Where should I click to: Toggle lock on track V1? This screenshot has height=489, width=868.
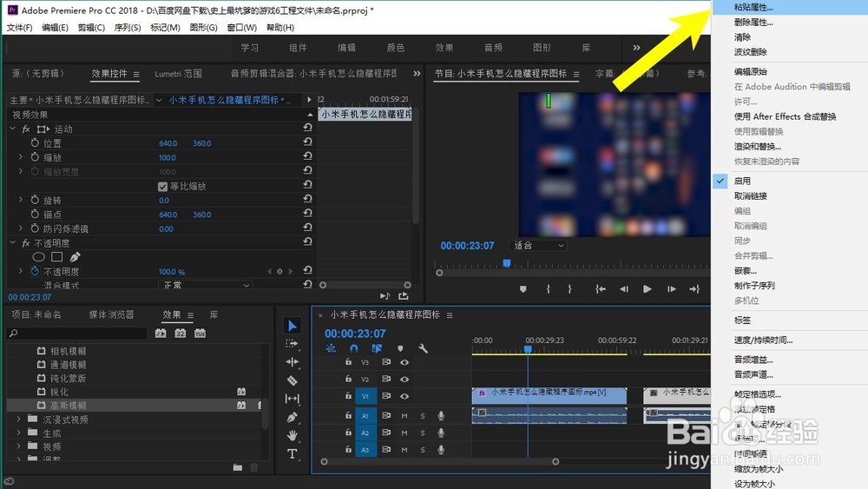coord(348,396)
